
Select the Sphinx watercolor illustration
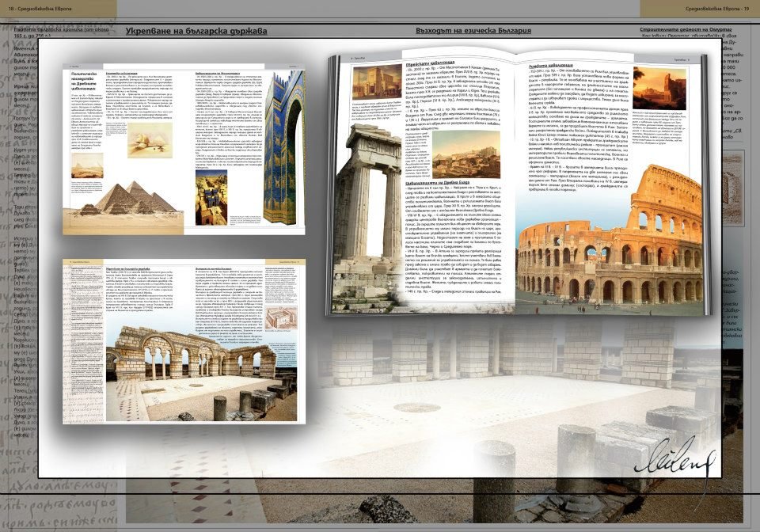pos(150,140)
